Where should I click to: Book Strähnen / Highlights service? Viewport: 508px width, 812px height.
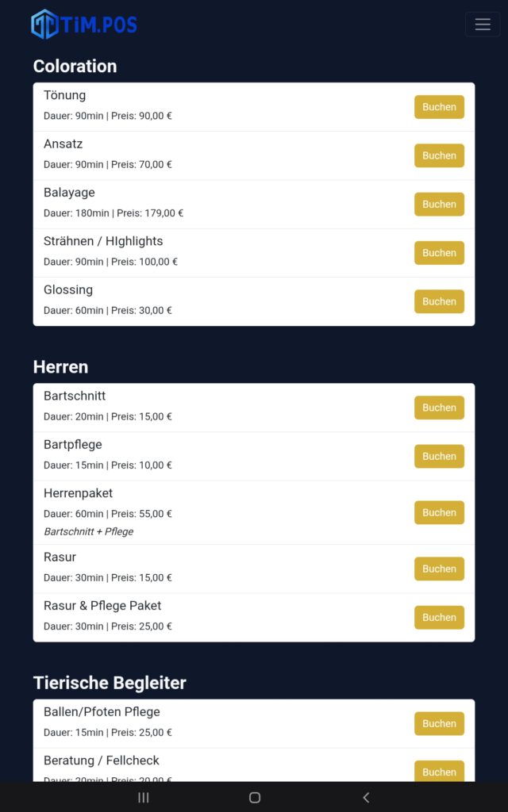click(x=439, y=253)
